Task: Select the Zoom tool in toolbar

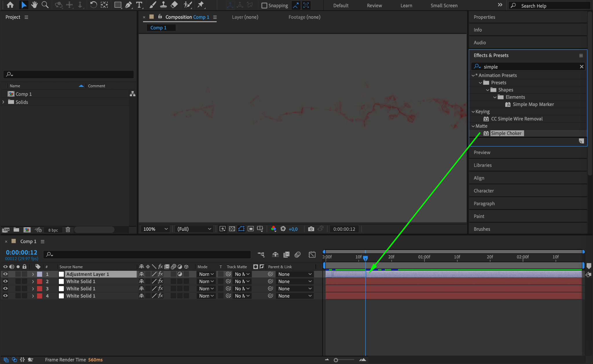Action: click(x=45, y=5)
